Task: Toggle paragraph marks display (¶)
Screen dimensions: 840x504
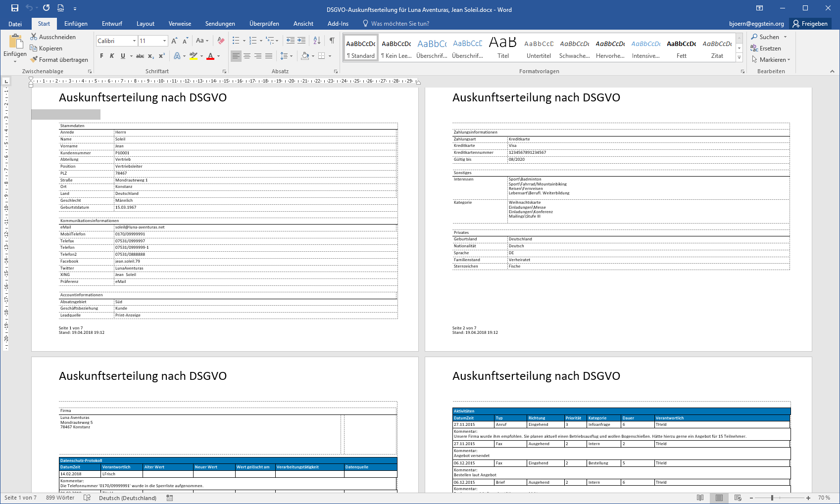Action: 332,41
